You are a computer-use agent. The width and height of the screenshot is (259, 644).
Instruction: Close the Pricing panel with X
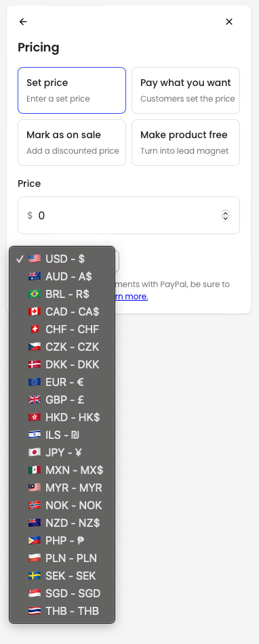tap(229, 22)
